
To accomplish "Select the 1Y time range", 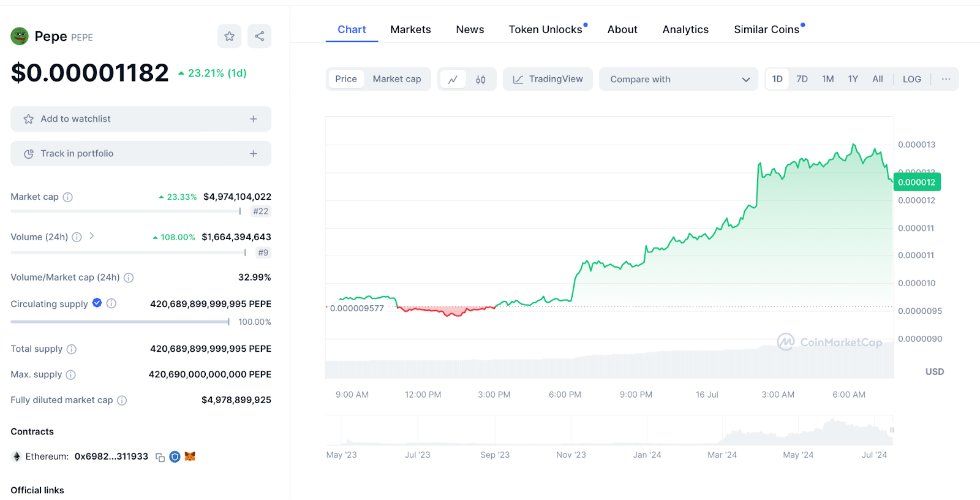I will tap(853, 79).
